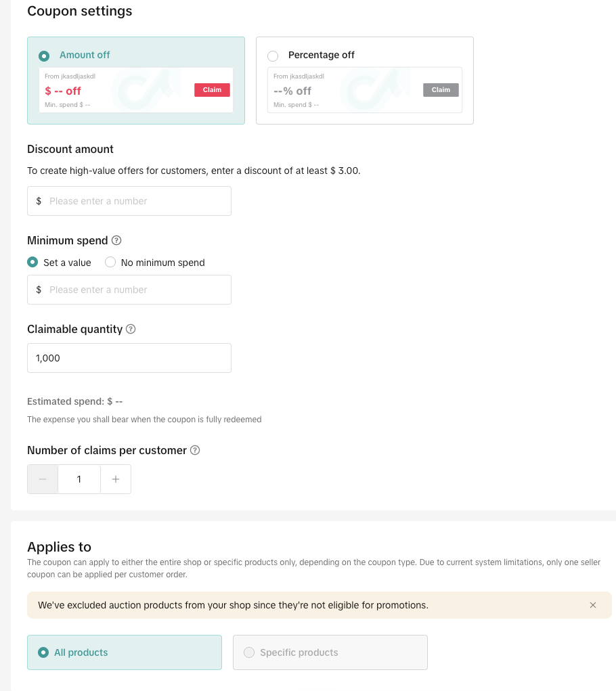Click the Claimable quantity help icon
Screen dimensions: 616x691
tap(131, 329)
